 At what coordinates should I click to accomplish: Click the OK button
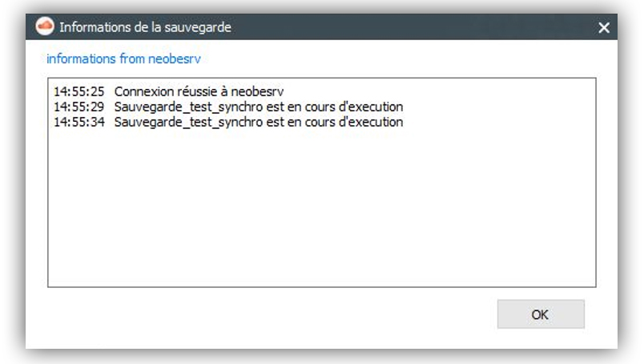[x=541, y=314]
